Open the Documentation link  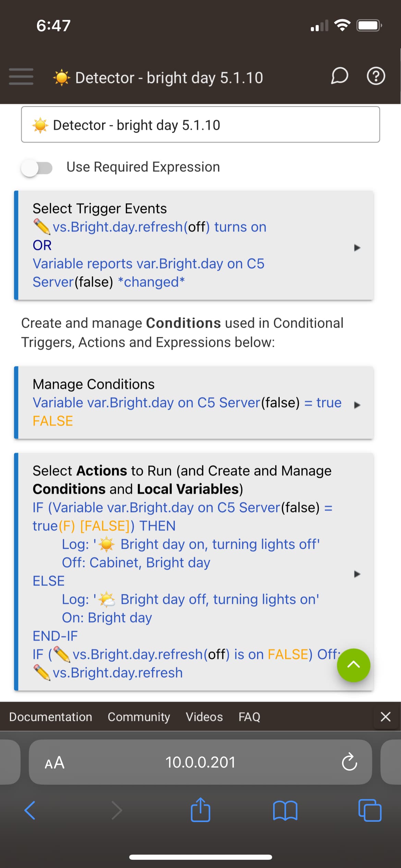(51, 717)
